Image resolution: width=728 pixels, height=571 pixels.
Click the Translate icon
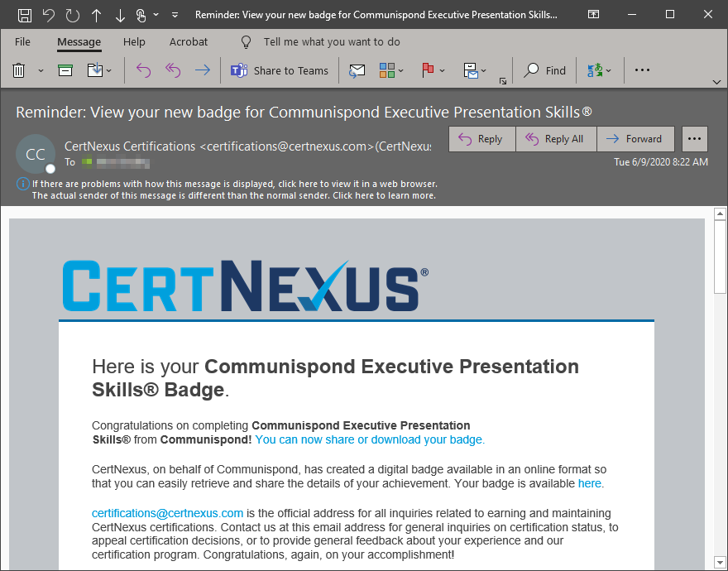(x=595, y=70)
